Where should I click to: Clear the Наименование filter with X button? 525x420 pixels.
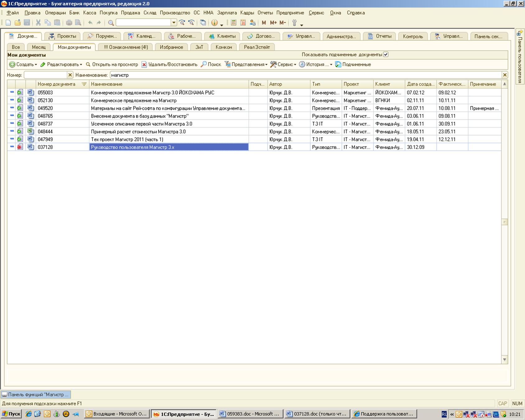click(505, 75)
